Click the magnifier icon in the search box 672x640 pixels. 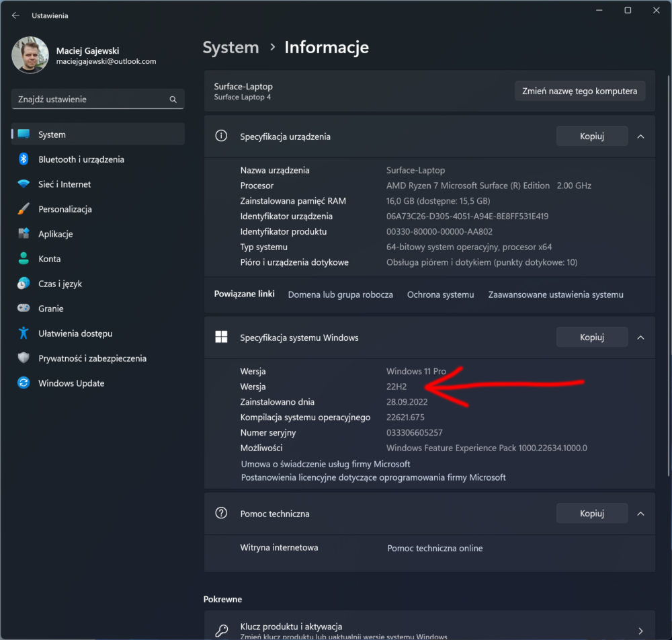coord(173,99)
